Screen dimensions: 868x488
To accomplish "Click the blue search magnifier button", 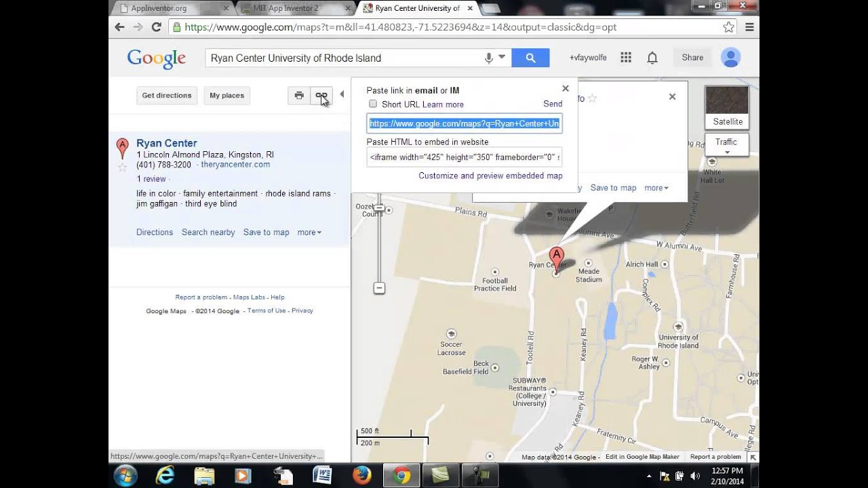I will tap(530, 58).
